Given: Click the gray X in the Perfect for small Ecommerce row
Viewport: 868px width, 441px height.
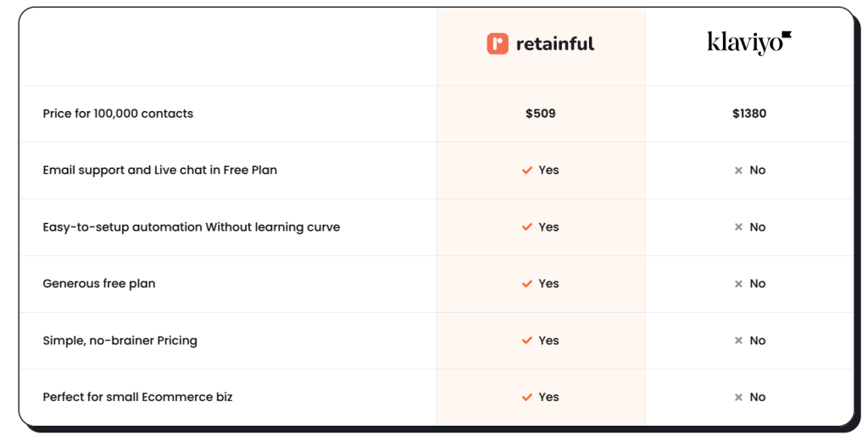Looking at the screenshot, I should click(738, 397).
